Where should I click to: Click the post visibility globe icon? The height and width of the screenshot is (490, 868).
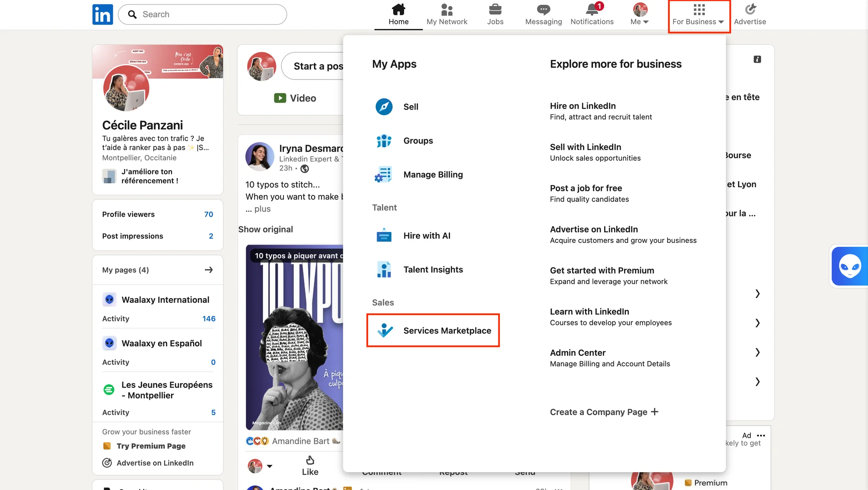[305, 169]
